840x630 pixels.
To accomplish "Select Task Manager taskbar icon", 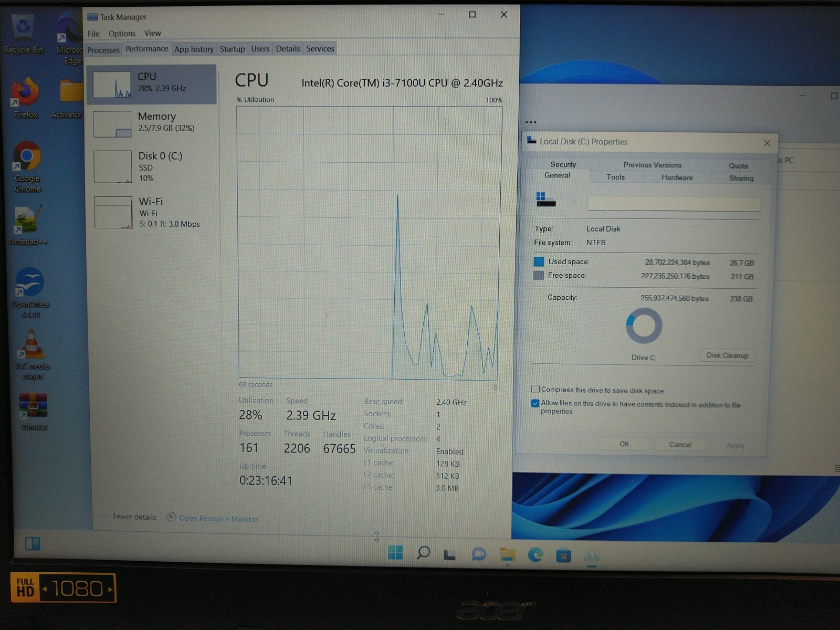I will pyautogui.click(x=592, y=556).
